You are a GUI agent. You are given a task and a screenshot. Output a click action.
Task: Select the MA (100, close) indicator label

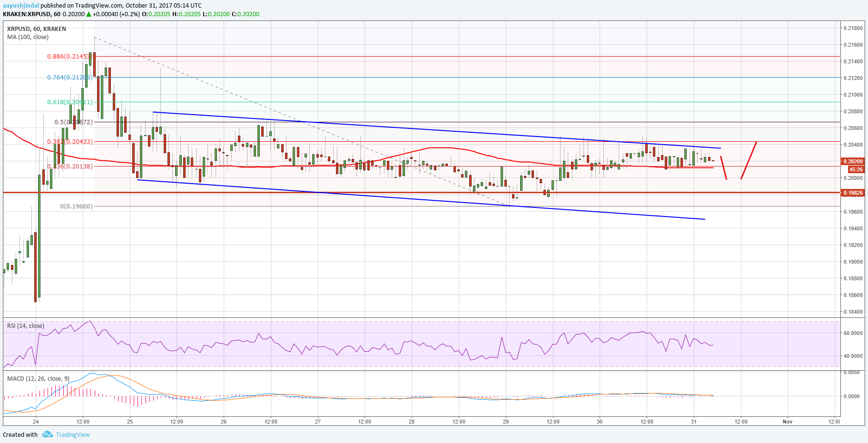click(28, 37)
